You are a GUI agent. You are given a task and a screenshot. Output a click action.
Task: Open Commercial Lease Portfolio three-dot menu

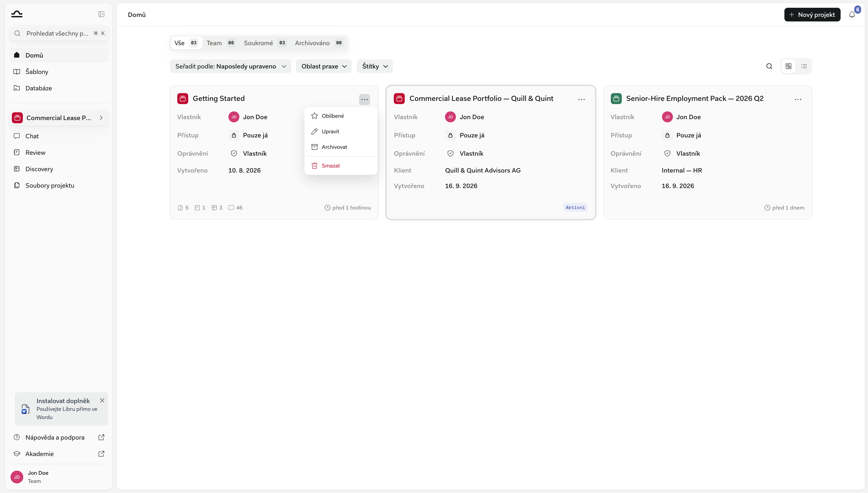[581, 99]
